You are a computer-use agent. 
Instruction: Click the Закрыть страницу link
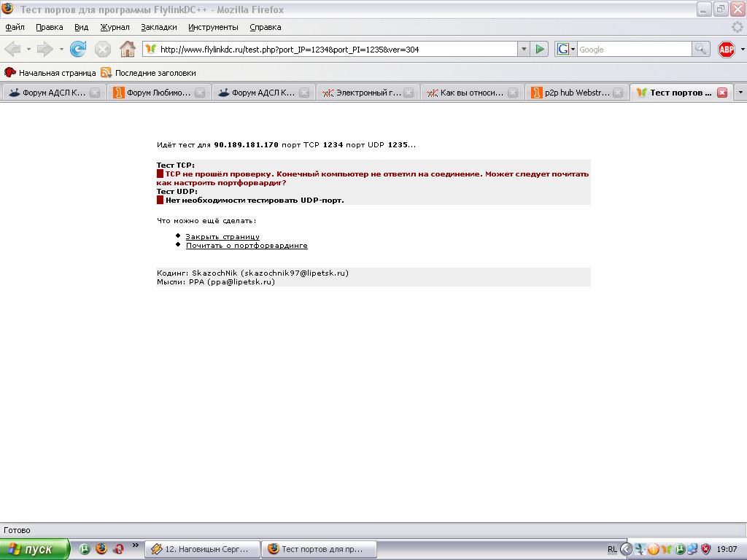[222, 237]
